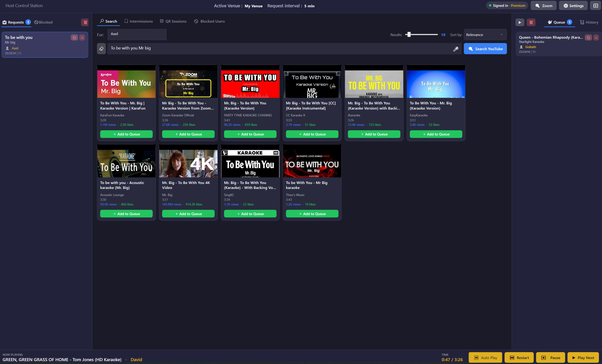Open the Blocked Users tab
This screenshot has width=602, height=364.
pyautogui.click(x=209, y=21)
